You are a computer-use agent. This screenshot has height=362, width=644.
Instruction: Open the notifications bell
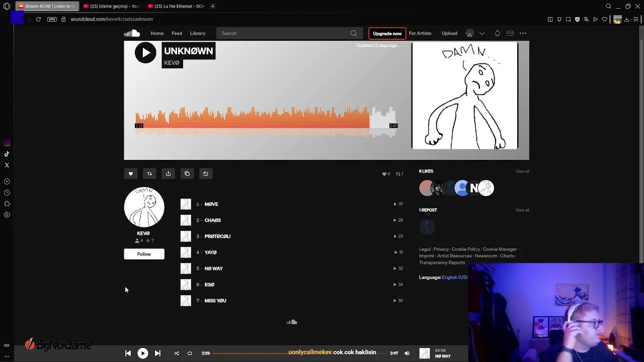click(497, 33)
